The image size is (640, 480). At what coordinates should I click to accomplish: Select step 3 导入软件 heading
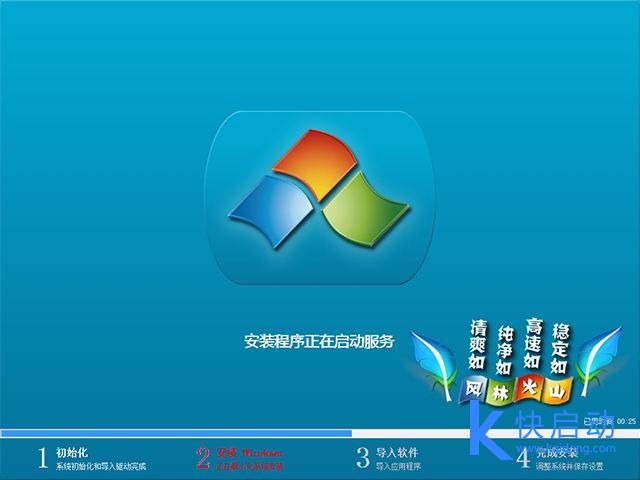click(397, 452)
